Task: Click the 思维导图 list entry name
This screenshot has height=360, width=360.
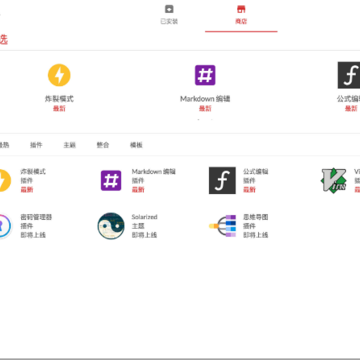Action: point(256,217)
